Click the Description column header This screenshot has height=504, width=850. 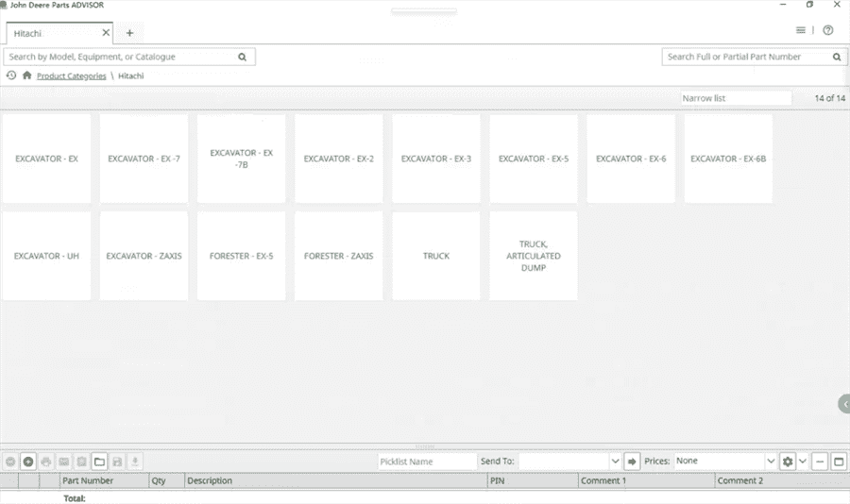336,480
